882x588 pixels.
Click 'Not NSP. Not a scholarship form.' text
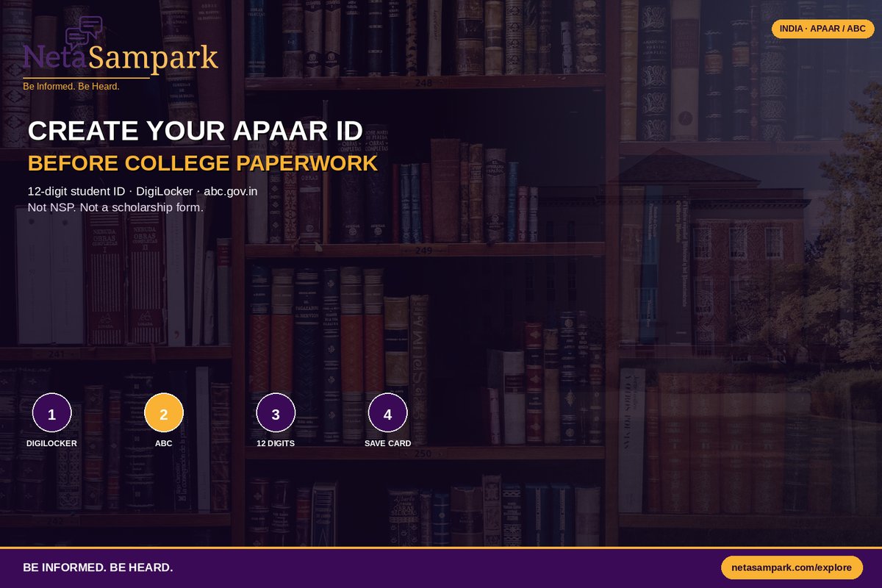pyautogui.click(x=115, y=207)
